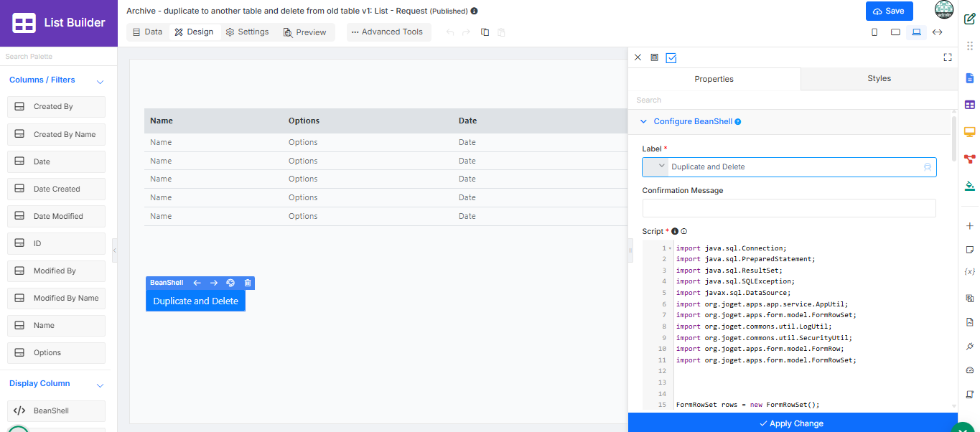Switch to the Styles tab
This screenshot has width=980, height=432.
click(879, 79)
